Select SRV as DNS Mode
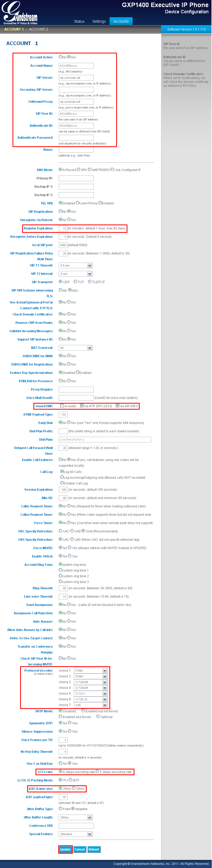This screenshot has width=212, height=868. pyautogui.click(x=78, y=169)
